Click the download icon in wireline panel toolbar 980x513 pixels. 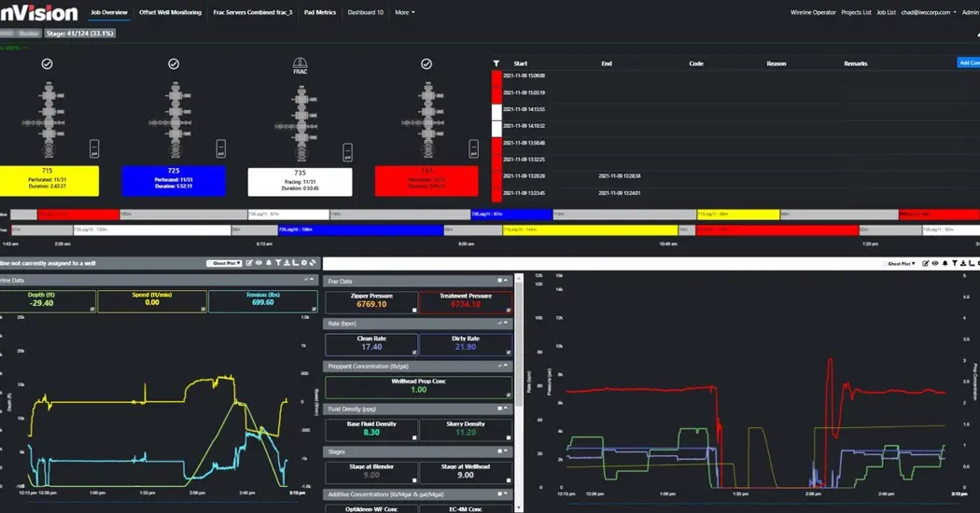(x=288, y=263)
